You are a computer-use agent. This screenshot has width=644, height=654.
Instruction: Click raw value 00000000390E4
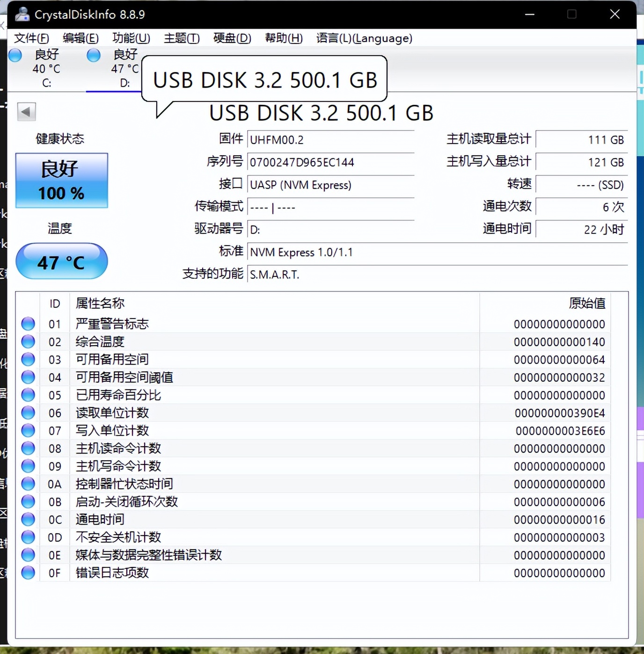(560, 413)
